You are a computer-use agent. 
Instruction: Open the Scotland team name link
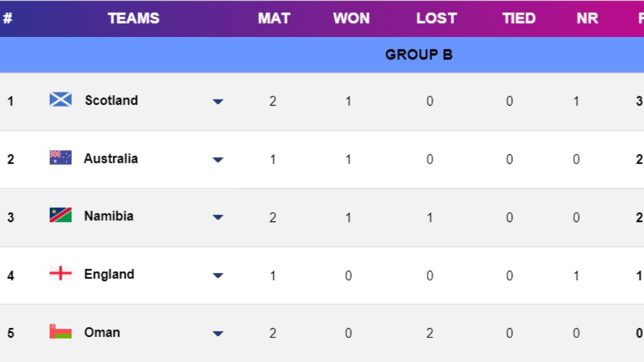point(111,100)
